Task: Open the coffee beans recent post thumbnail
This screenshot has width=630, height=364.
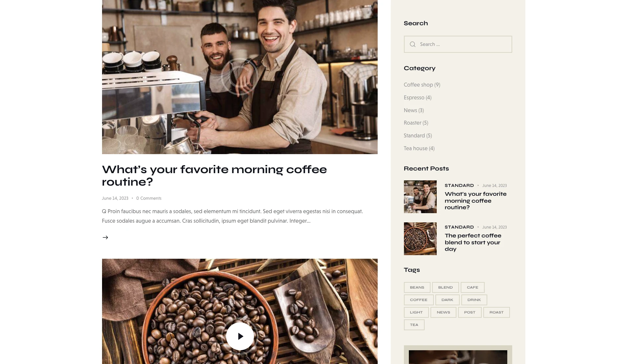Action: (x=420, y=239)
